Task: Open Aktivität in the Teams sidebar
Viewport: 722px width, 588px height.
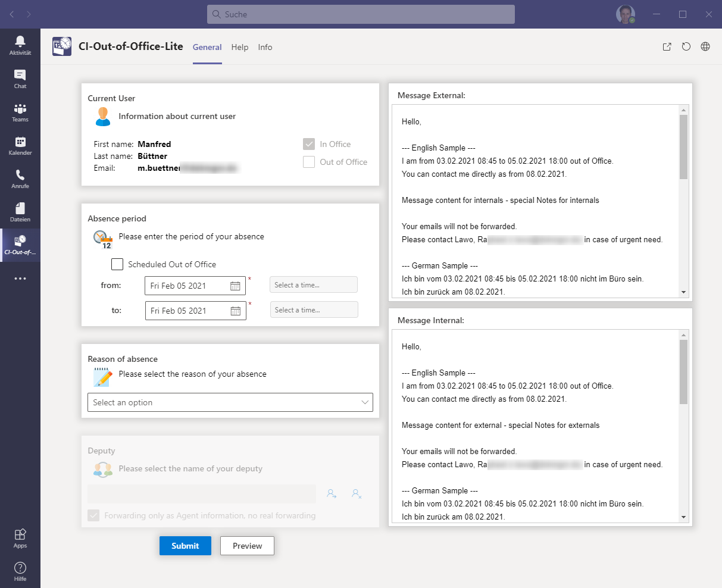Action: point(20,45)
